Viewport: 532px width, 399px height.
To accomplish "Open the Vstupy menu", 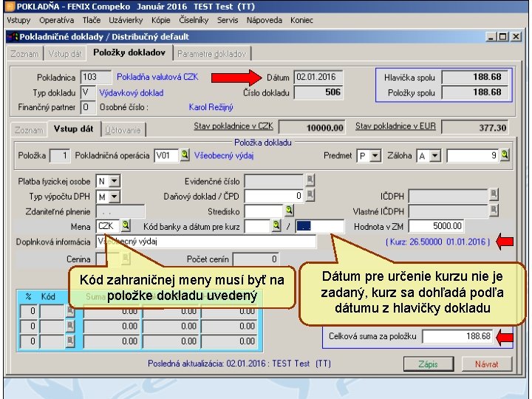I will coord(18,21).
